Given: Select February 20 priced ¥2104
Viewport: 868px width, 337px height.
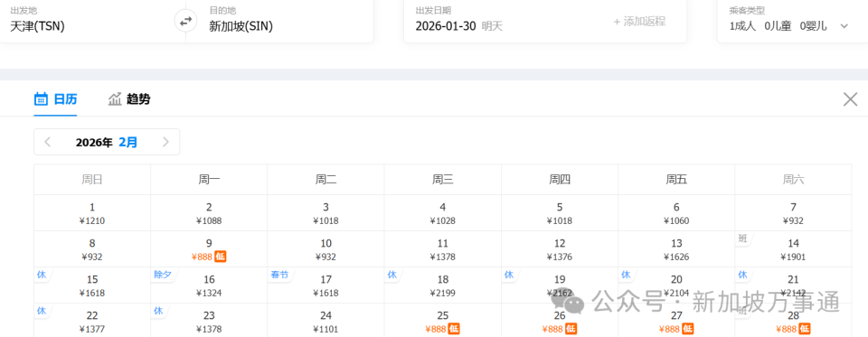Looking at the screenshot, I should click(676, 286).
